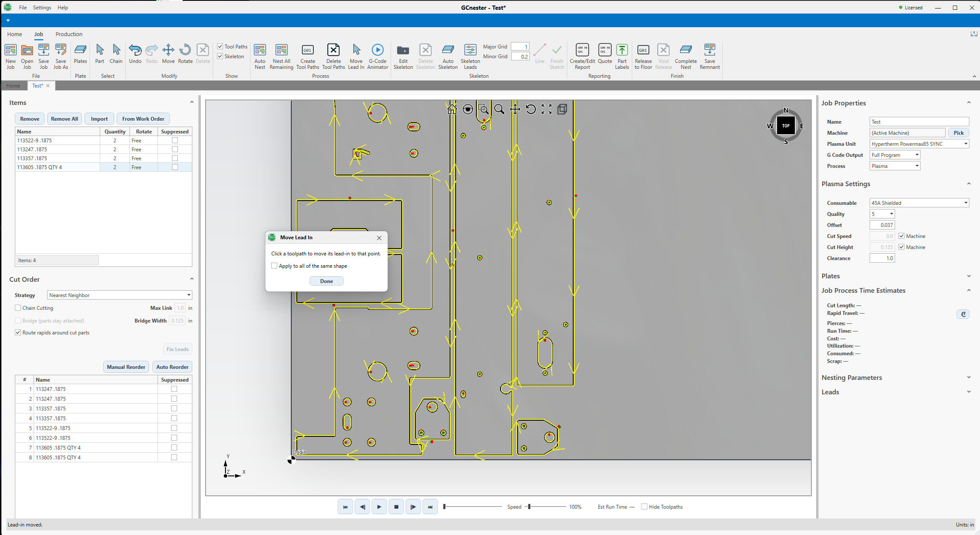Click Done in Move Lead In dialog
Image resolution: width=980 pixels, height=535 pixels.
point(327,281)
